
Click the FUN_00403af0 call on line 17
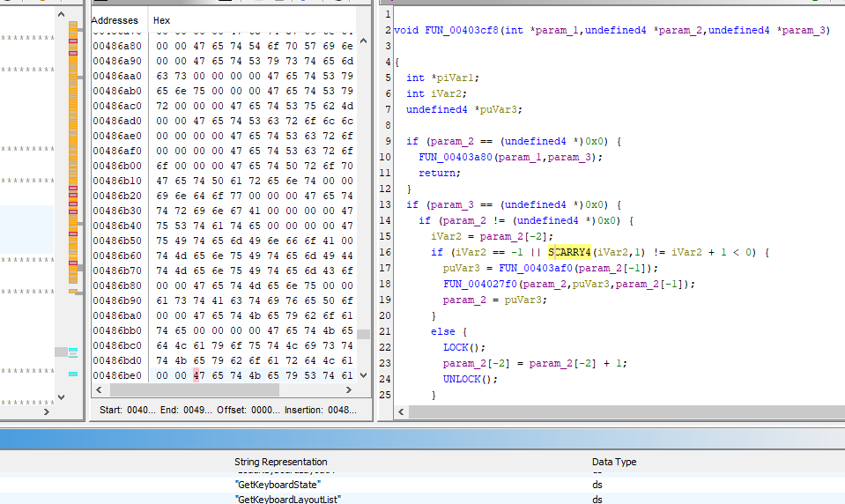[536, 268]
